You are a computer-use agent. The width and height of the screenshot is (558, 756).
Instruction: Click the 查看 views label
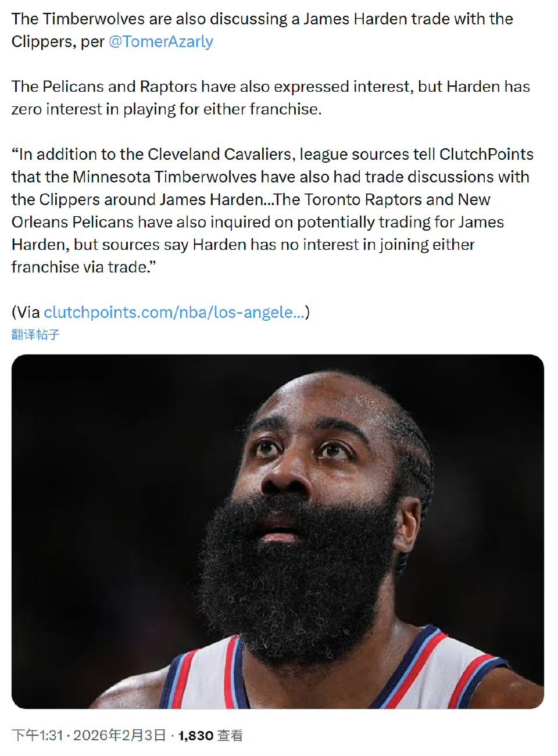tap(230, 736)
